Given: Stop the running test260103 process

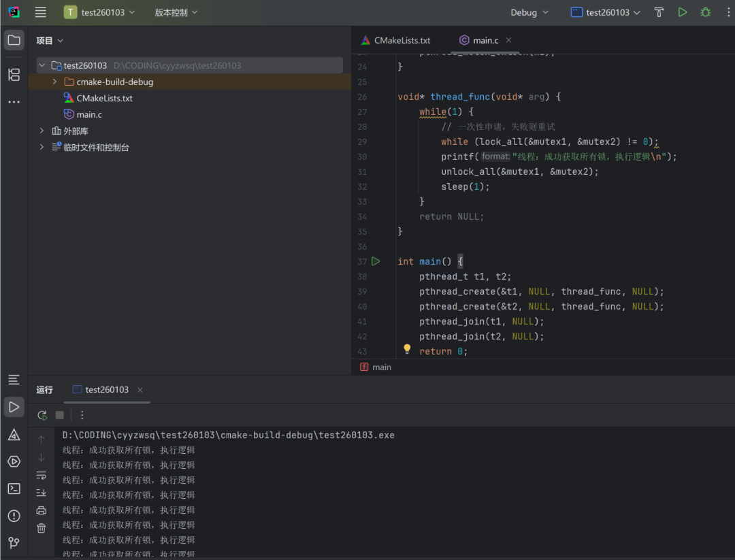Looking at the screenshot, I should 60,415.
